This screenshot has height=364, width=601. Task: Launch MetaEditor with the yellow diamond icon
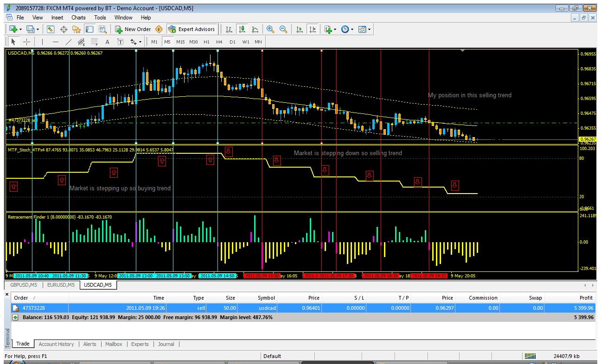click(x=159, y=29)
